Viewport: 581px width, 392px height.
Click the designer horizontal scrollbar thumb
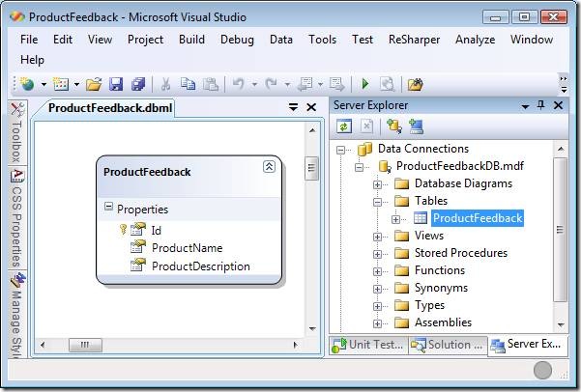pyautogui.click(x=85, y=345)
